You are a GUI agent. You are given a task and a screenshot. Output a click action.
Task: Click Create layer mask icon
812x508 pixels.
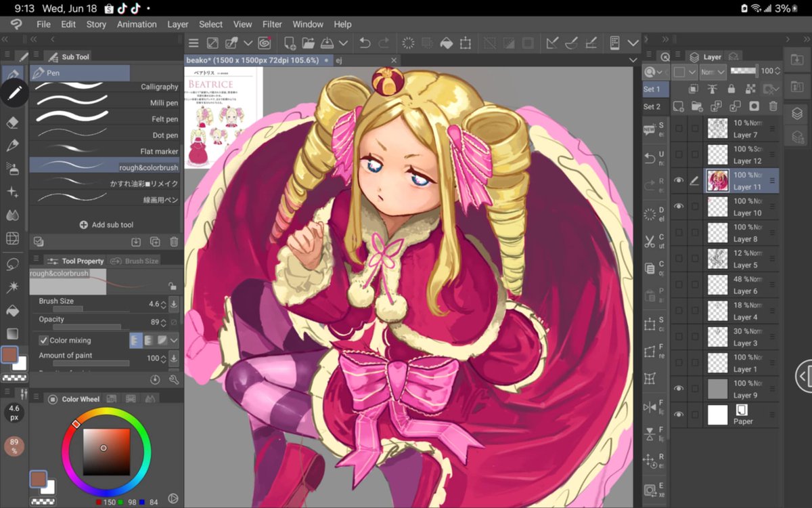point(754,106)
